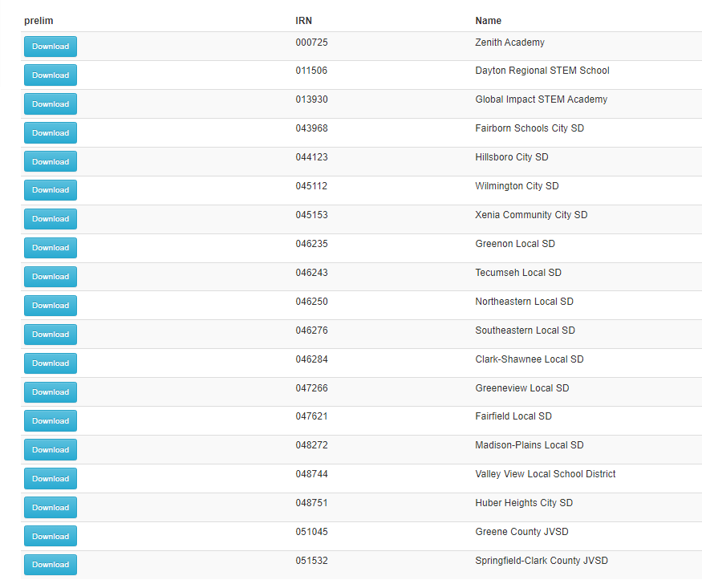Download Global Impact STEM Academy report

(51, 104)
